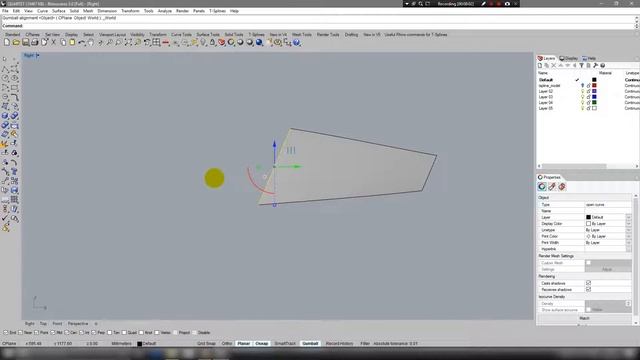This screenshot has height=360, width=640.
Task: Open the Surface menu
Action: tap(59, 11)
